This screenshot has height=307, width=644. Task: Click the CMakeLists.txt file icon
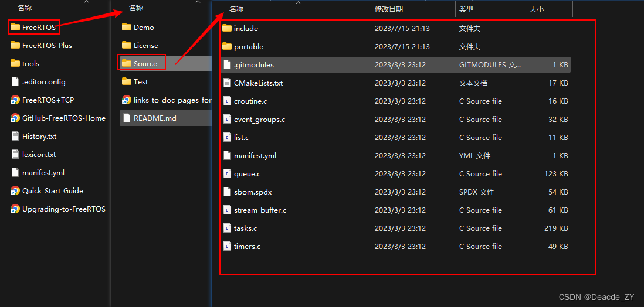tap(227, 83)
